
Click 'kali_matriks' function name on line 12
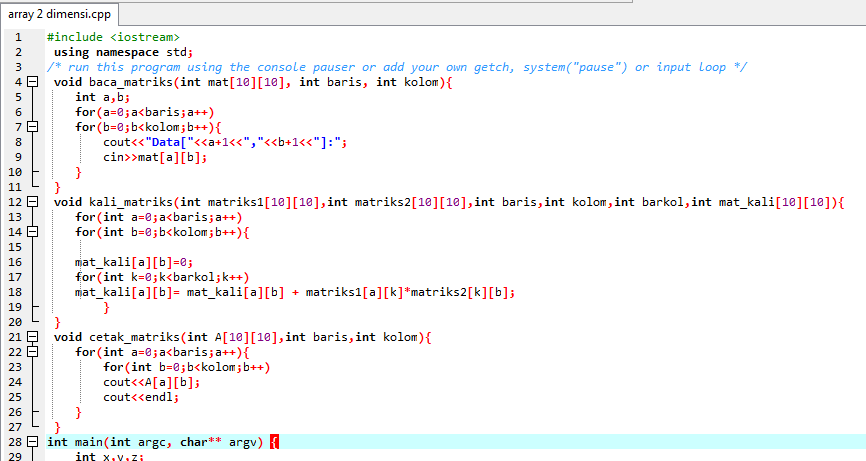(x=131, y=202)
